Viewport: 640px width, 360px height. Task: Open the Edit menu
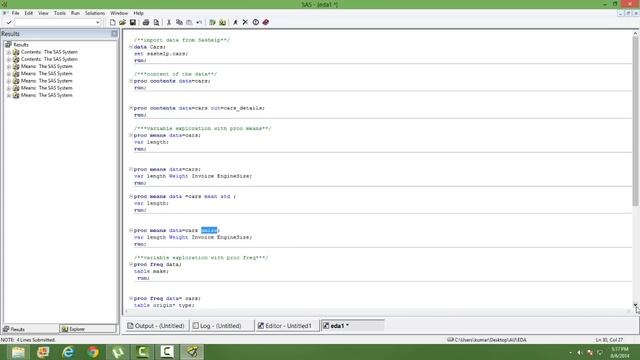pos(29,13)
